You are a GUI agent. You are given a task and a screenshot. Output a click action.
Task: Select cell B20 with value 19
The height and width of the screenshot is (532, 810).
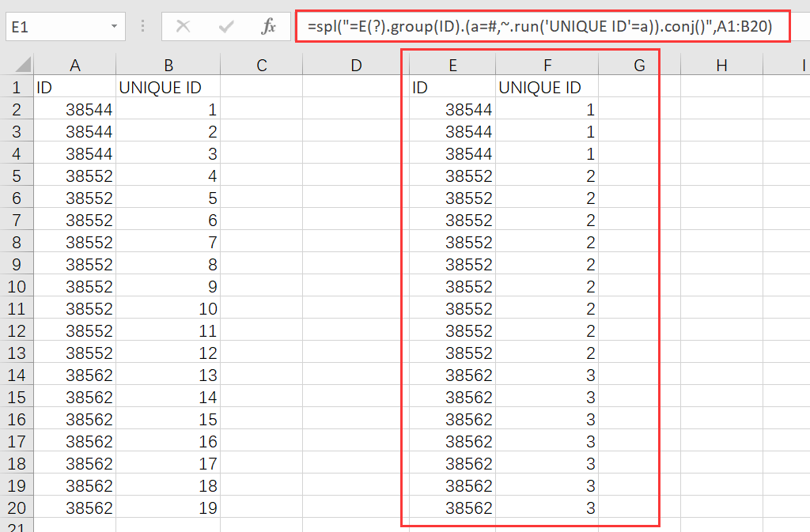(x=168, y=507)
